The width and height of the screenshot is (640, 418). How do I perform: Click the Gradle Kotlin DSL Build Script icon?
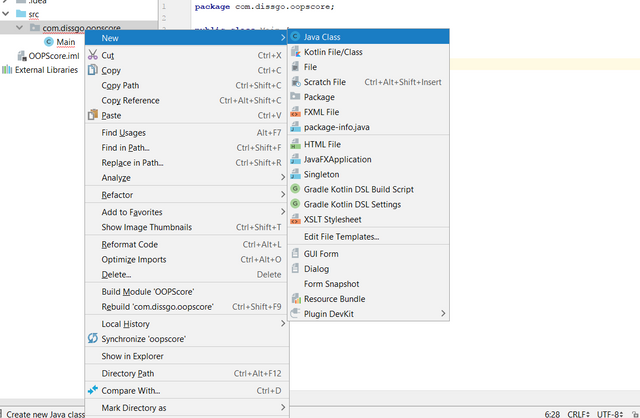(296, 189)
